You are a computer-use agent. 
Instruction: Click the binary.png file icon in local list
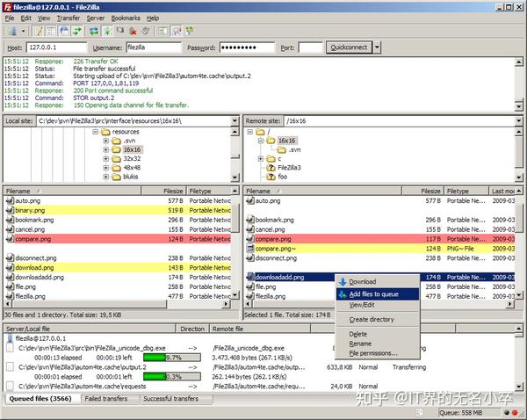(10, 210)
